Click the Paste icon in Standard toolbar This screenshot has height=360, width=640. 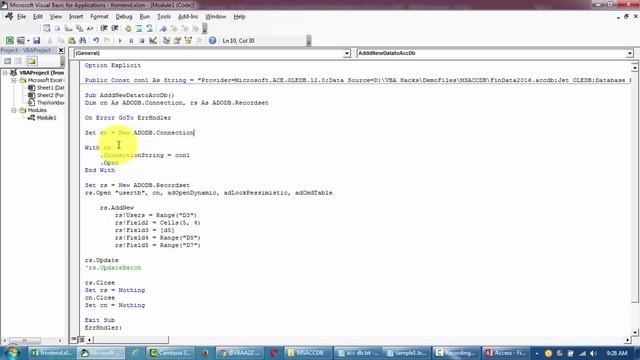coord(71,40)
